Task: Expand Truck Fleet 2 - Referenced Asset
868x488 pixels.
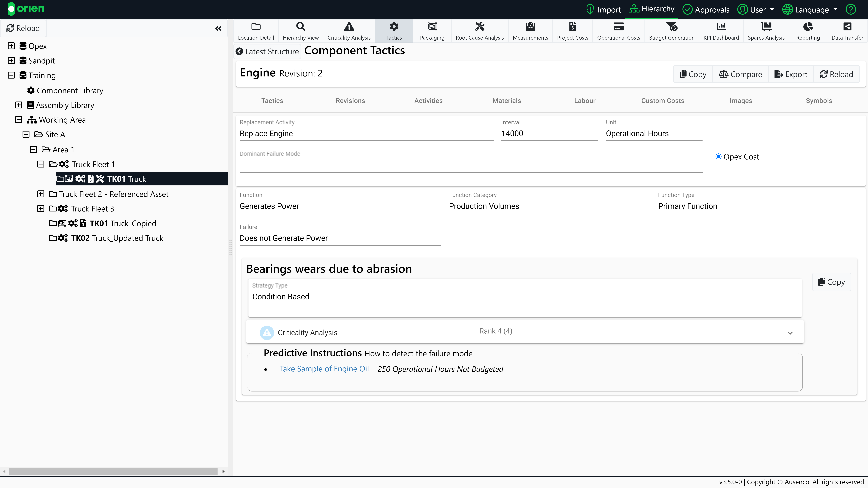Action: 41,194
